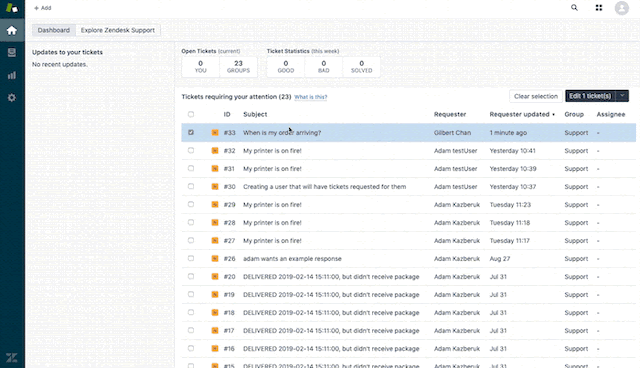
Task: Open the Views icon in sidebar
Action: [12, 53]
